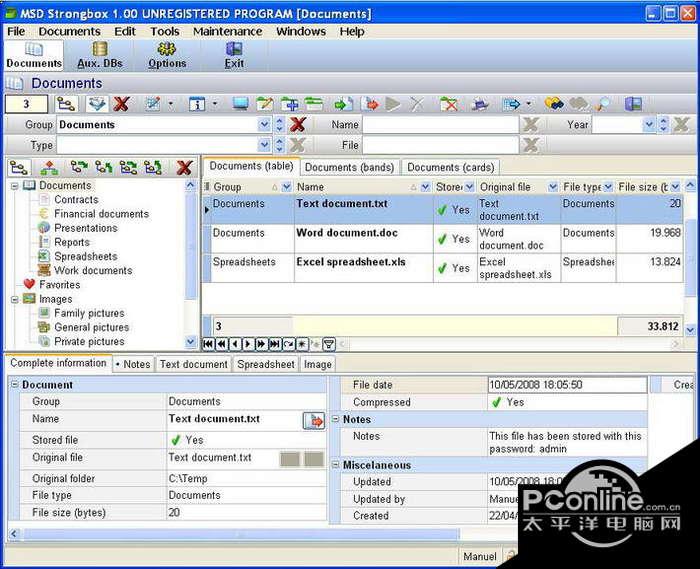
Task: Click the next record arrow in navigator
Action: 248,344
